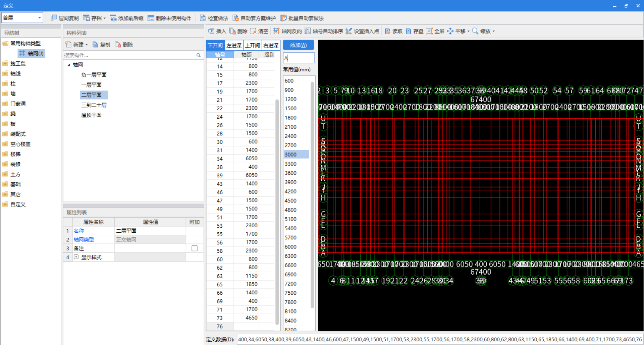Click the 检查做法 icon
The width and height of the screenshot is (644, 345).
tap(203, 18)
